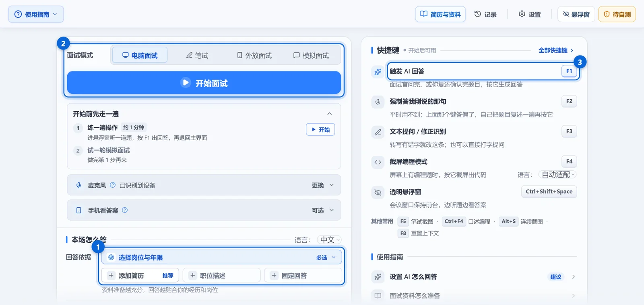Screen dimensions: 644x305
Task: Open the 选择岗位与年限 selector
Action: [x=221, y=258]
